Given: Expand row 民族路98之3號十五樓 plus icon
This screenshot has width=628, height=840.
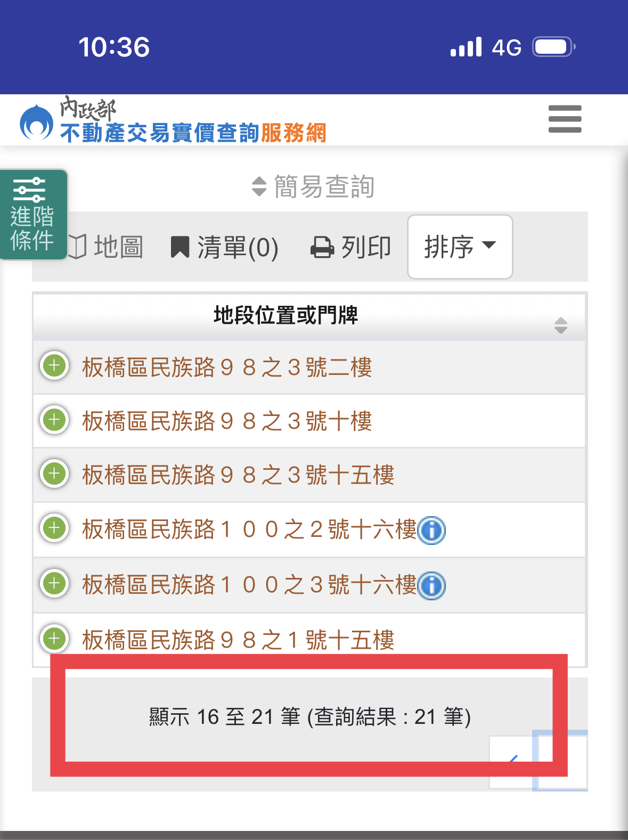Looking at the screenshot, I should coord(54,474).
